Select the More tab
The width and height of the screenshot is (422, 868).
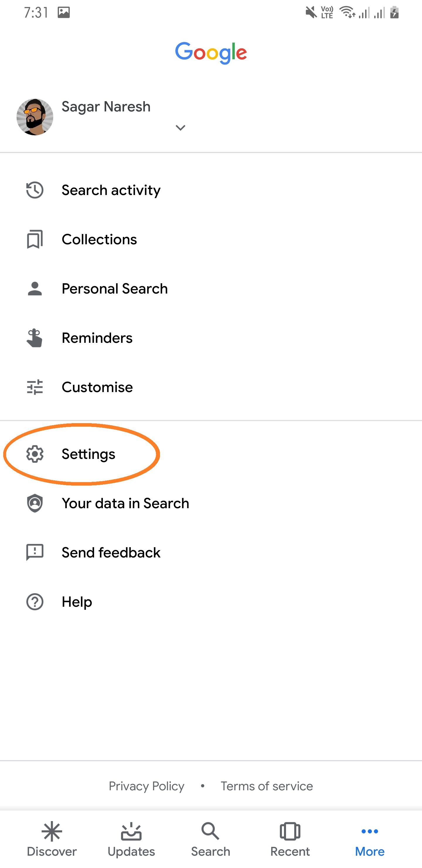(x=370, y=839)
